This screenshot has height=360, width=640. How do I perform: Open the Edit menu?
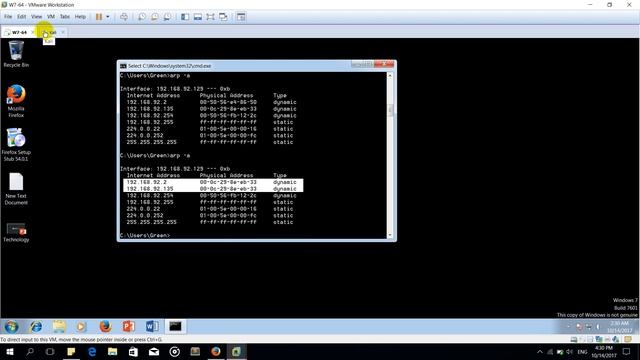22,17
